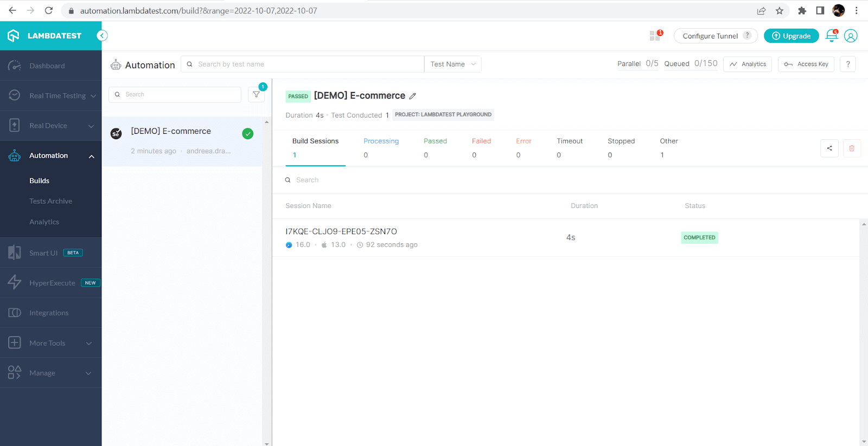Click the Real Device phone icon

15,125
